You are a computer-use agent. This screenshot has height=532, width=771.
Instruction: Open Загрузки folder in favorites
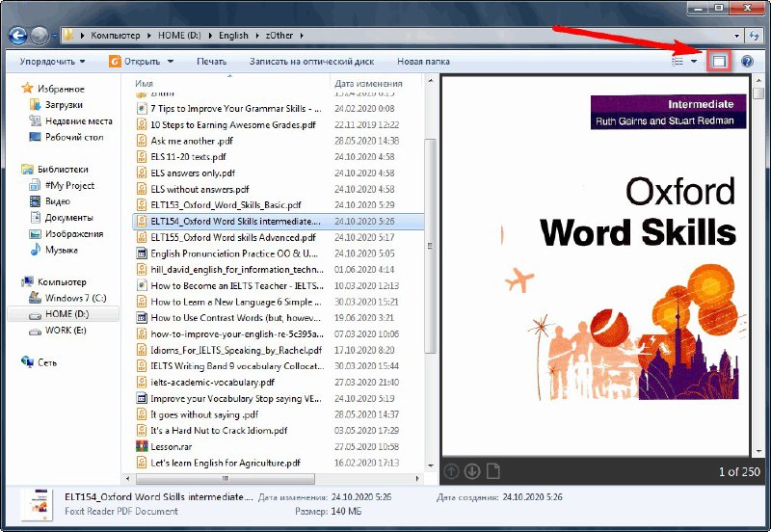(56, 105)
